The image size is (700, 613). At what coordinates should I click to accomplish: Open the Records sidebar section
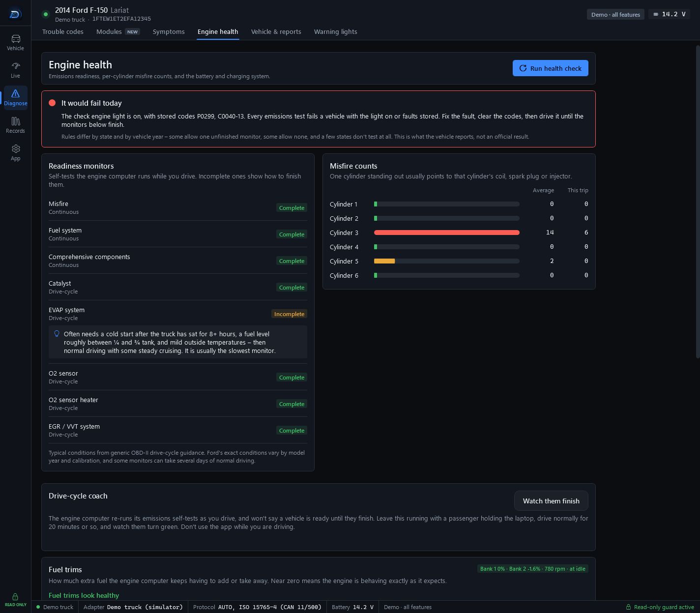tap(15, 125)
